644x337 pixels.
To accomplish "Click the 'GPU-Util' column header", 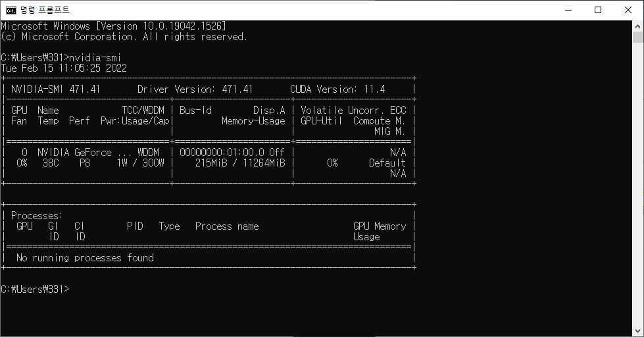I will 321,121.
